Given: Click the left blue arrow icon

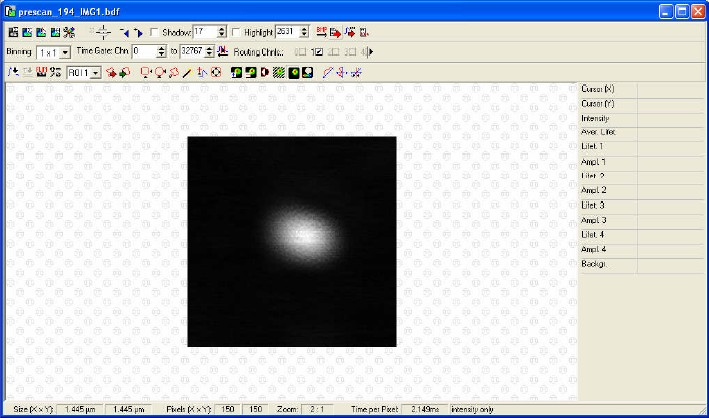Looking at the screenshot, I should coord(124,33).
